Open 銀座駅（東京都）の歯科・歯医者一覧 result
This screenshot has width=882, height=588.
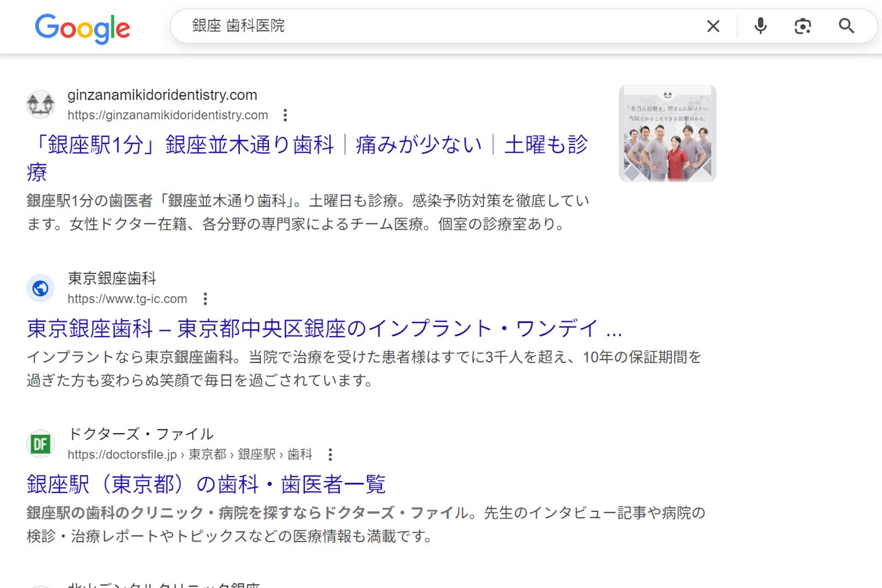[206, 484]
